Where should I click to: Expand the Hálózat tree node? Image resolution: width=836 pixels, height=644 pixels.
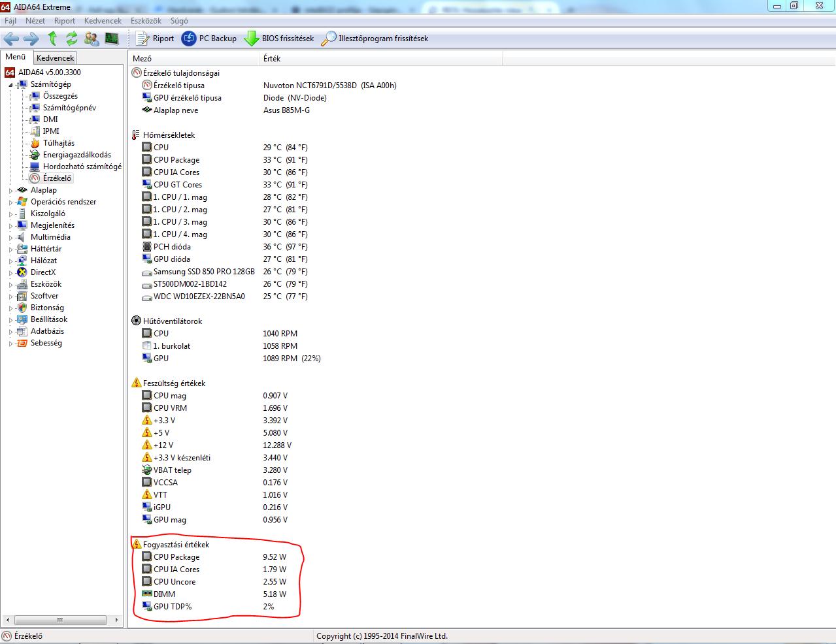pyautogui.click(x=10, y=261)
